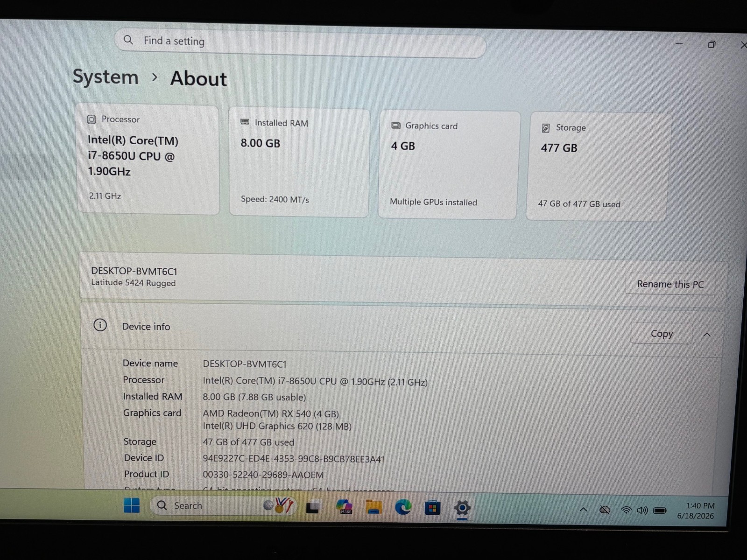Click Product ID 00330-52240-29689-AAOEM
The width and height of the screenshot is (747, 560).
263,475
